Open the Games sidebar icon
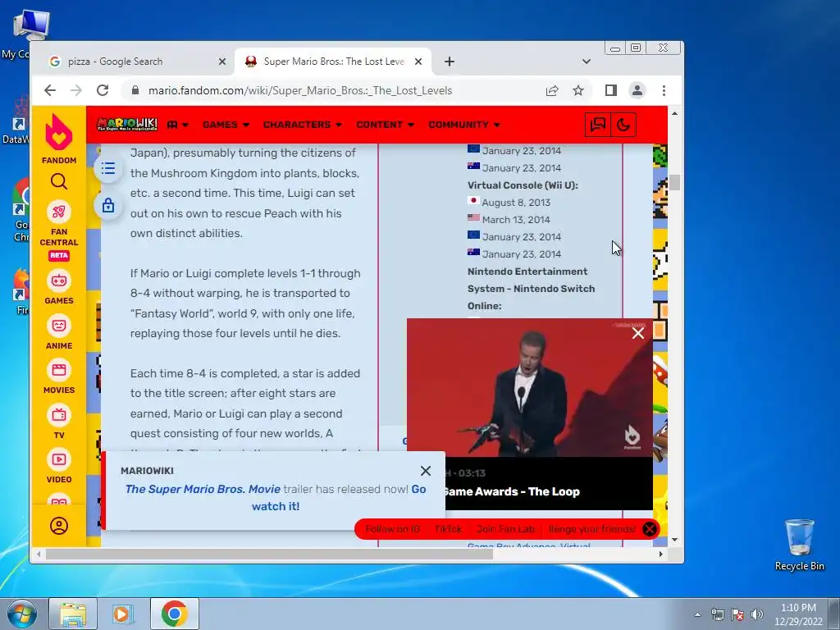The height and width of the screenshot is (630, 840). pos(59,281)
